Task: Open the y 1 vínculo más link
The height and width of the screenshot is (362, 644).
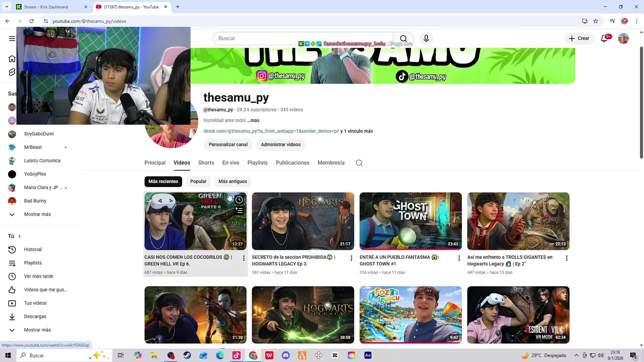Action: pyautogui.click(x=357, y=131)
